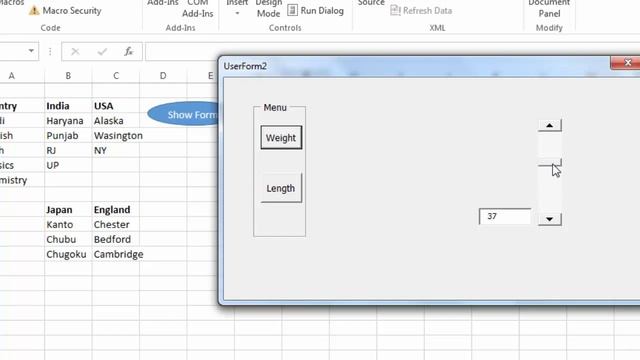Click the Show Form oval button
Image resolution: width=640 pixels, height=360 pixels.
(x=183, y=114)
